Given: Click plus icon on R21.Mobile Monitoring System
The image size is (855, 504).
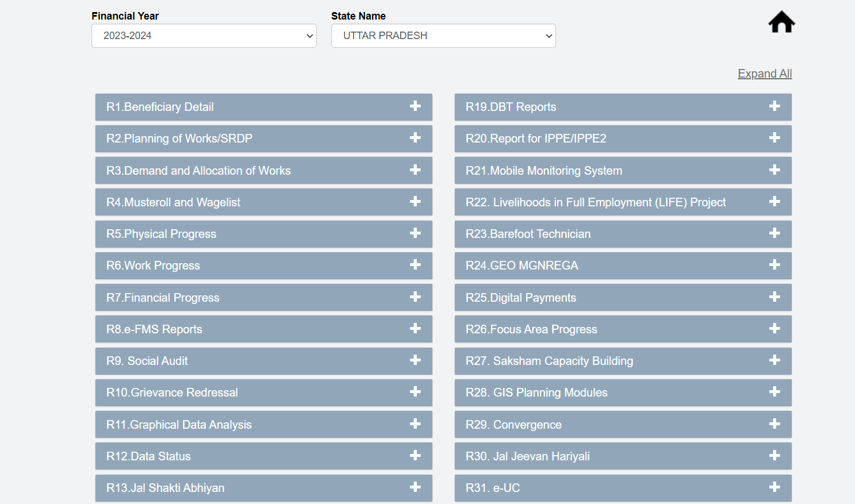Looking at the screenshot, I should click(x=775, y=170).
